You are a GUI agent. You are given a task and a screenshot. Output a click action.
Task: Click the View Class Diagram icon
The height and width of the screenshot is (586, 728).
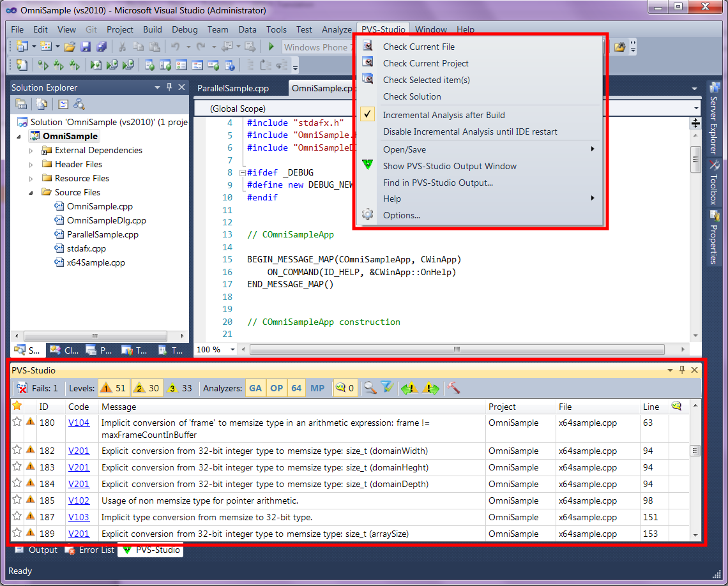click(x=79, y=105)
